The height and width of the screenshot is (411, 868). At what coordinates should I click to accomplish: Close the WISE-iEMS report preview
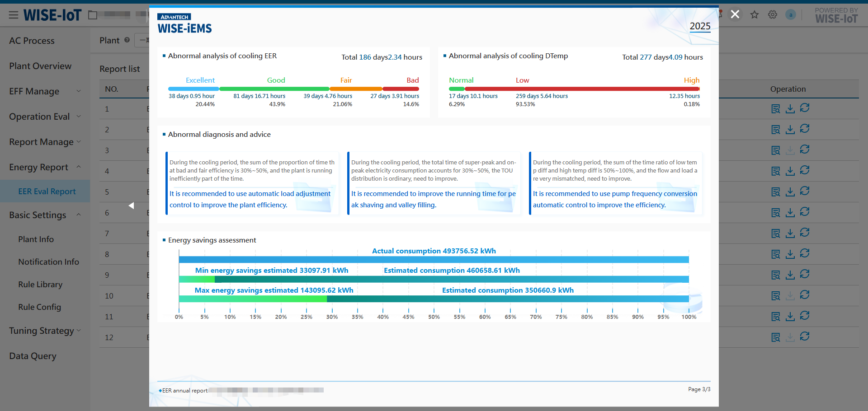(735, 14)
